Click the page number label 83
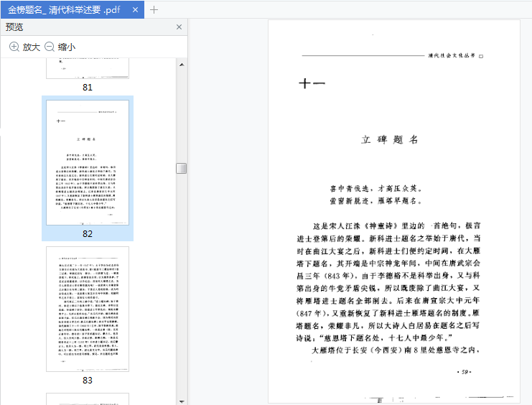532x405 pixels. pos(88,380)
